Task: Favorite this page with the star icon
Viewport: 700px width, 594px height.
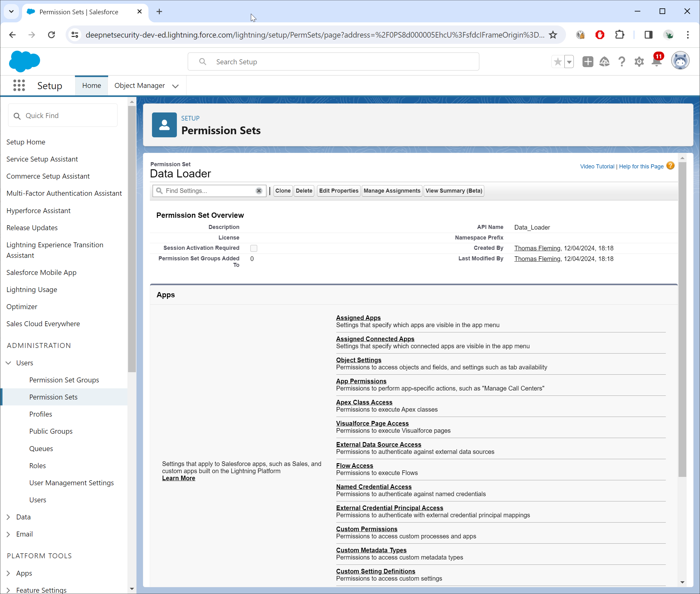Action: click(558, 62)
